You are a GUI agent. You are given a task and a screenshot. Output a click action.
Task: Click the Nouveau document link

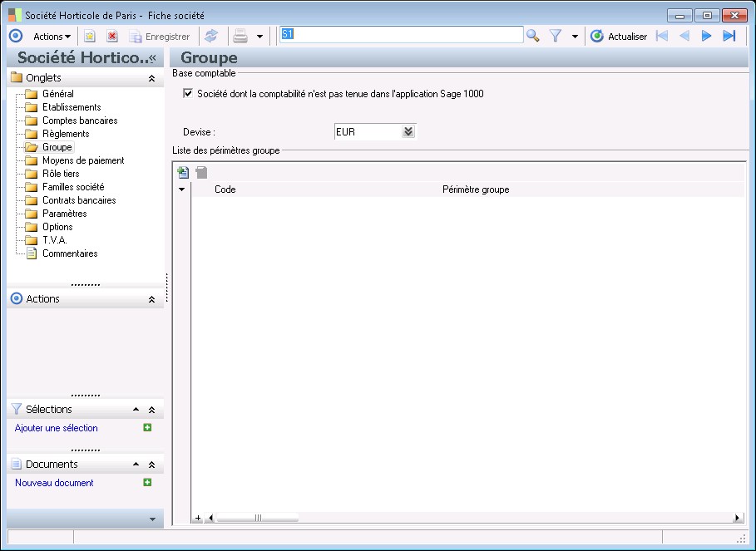[54, 483]
